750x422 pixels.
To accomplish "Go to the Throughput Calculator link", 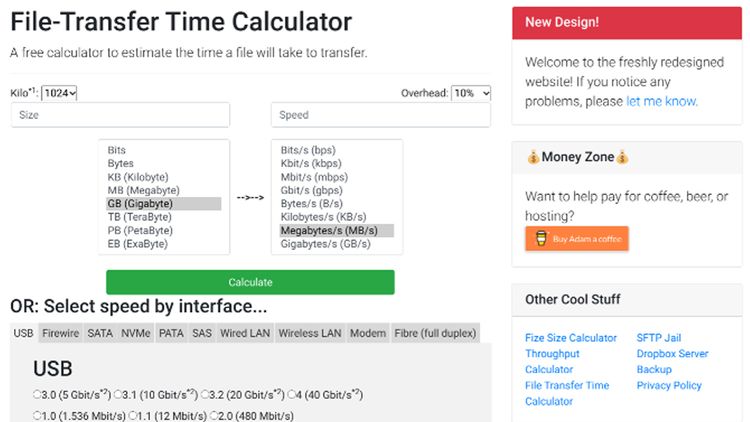I will tap(552, 361).
